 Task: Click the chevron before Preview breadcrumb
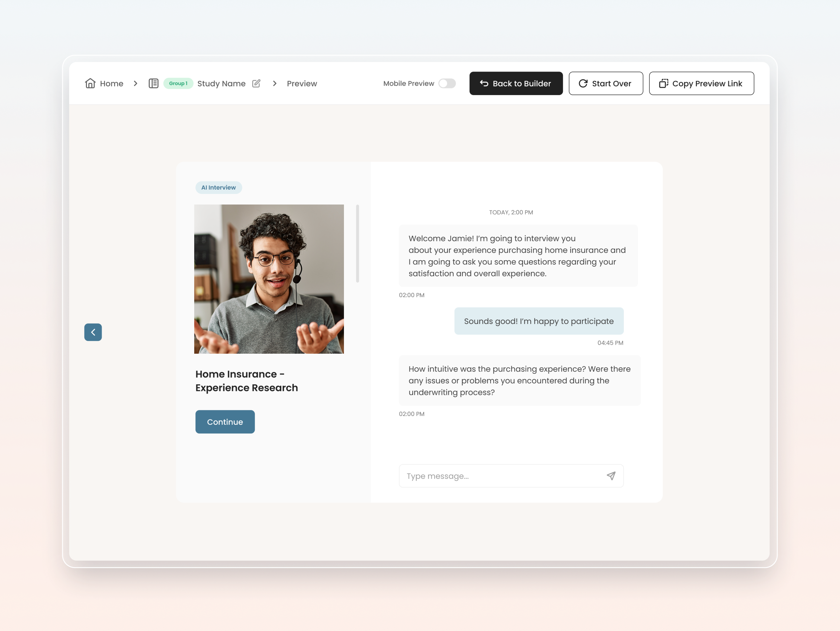tap(274, 83)
